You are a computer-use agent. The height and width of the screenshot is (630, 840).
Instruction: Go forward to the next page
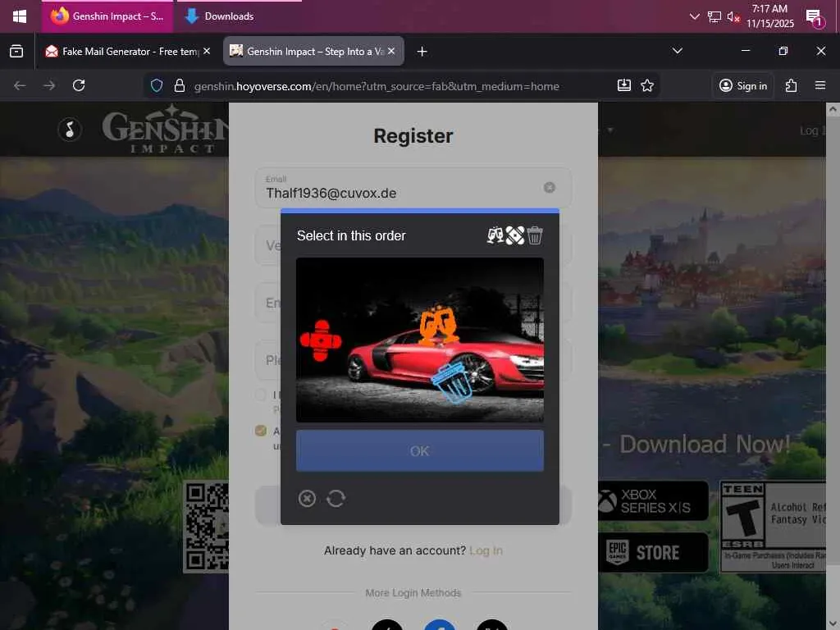coord(49,85)
